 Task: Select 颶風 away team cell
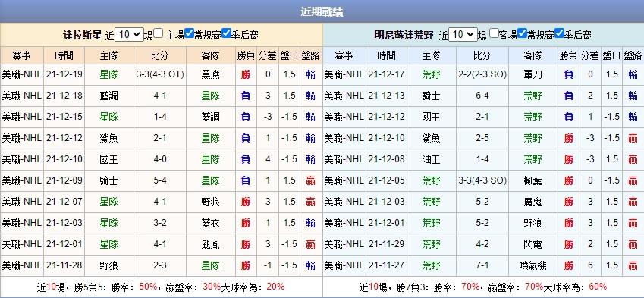click(211, 244)
